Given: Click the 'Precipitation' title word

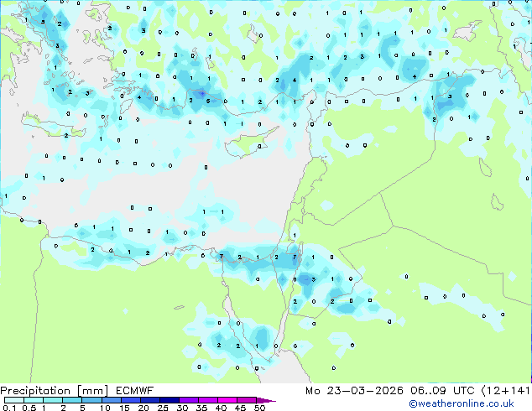Looking at the screenshot, I should tap(35, 391).
